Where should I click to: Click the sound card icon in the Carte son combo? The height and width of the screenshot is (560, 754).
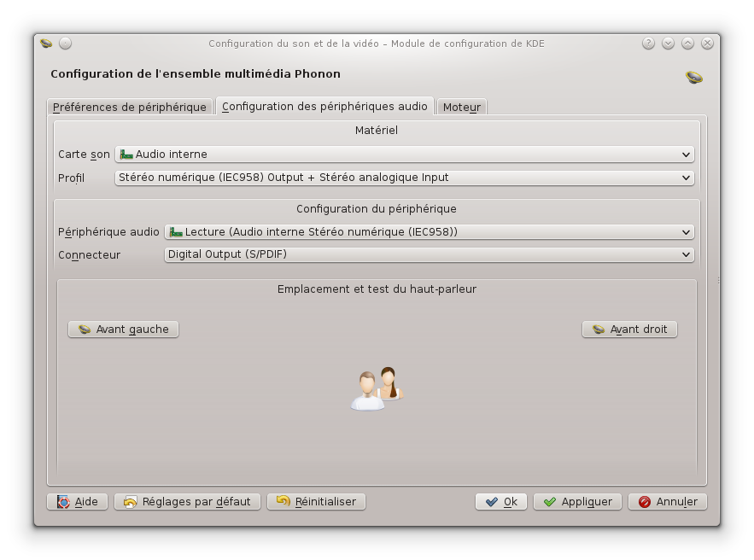click(126, 155)
